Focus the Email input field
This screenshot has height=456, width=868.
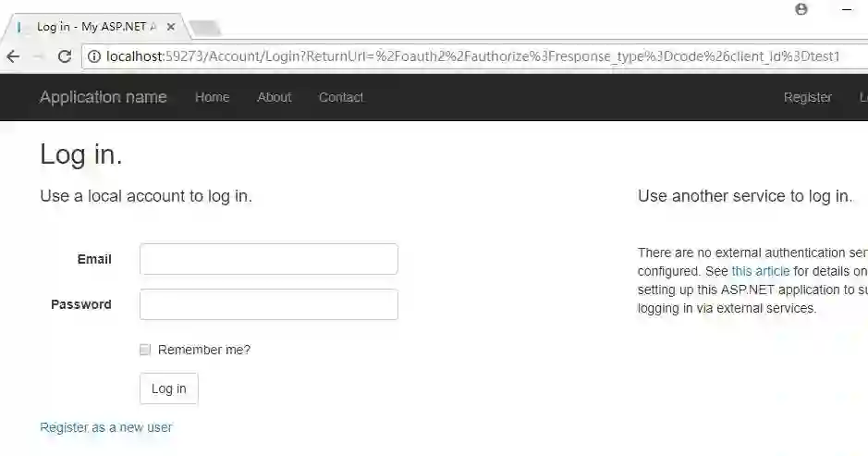click(268, 259)
